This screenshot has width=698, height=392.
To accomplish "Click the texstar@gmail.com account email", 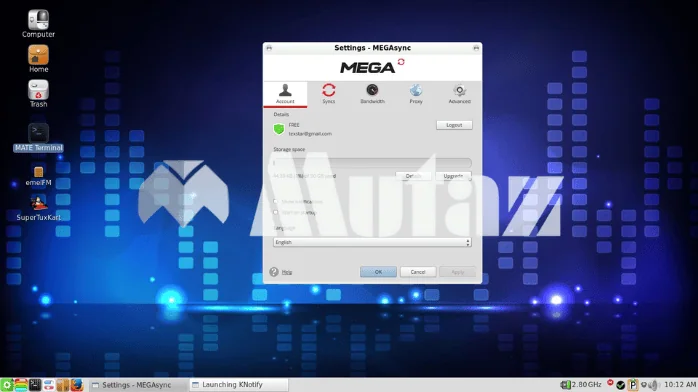I will point(310,133).
